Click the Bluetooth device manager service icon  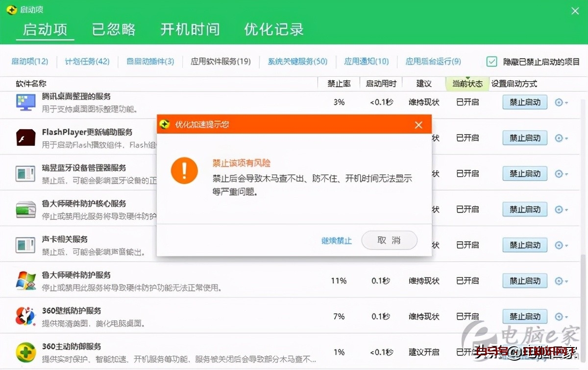click(25, 173)
